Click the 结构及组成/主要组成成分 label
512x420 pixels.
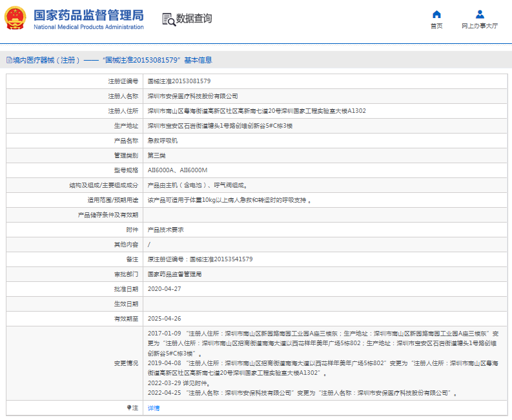pos(104,185)
